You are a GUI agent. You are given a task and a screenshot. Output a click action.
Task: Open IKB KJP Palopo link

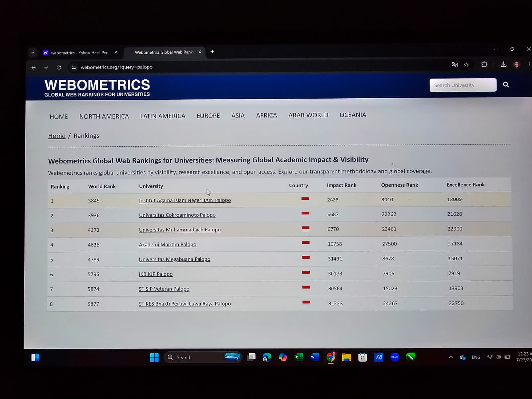[156, 274]
